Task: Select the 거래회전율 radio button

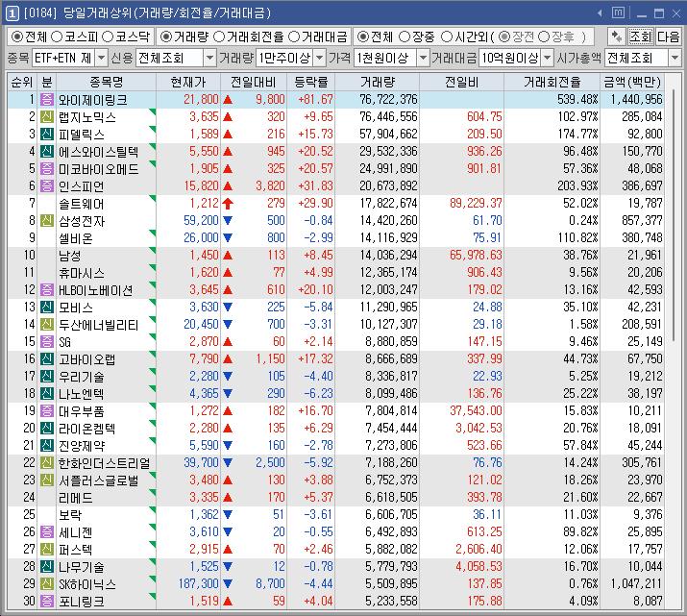Action: point(219,37)
